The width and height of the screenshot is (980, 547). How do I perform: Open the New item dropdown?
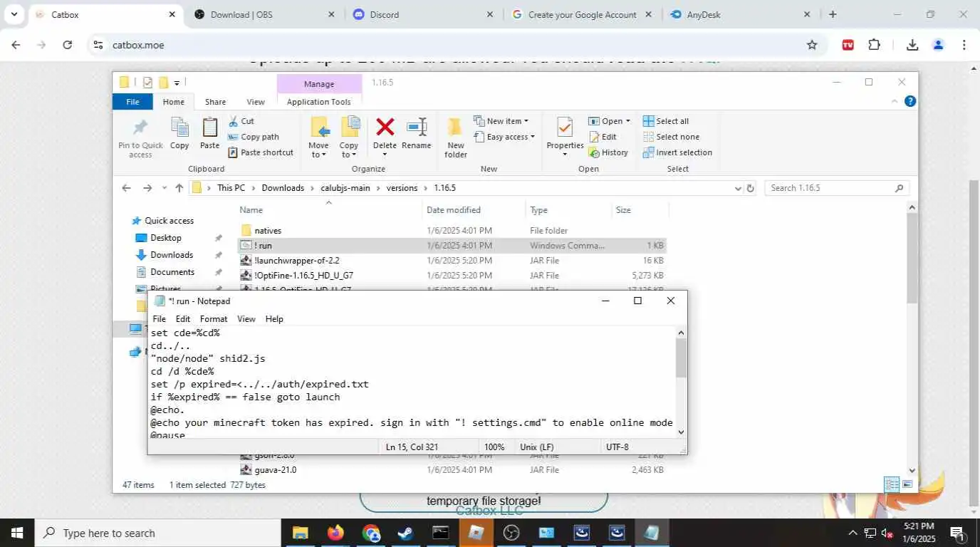coord(501,121)
